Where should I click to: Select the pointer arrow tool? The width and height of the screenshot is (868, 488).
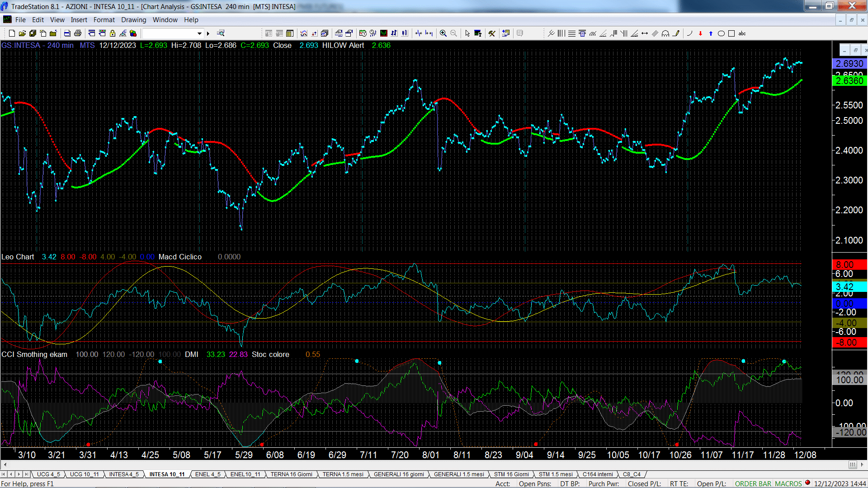pos(467,33)
